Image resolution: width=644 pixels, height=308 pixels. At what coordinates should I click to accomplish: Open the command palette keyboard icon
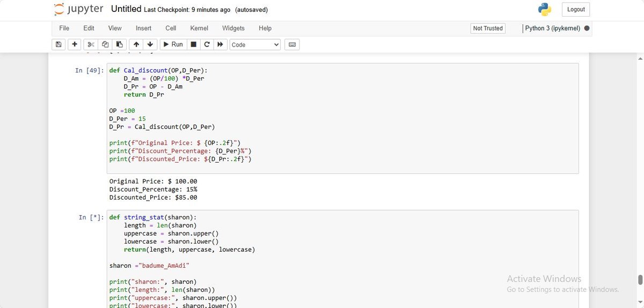(292, 45)
